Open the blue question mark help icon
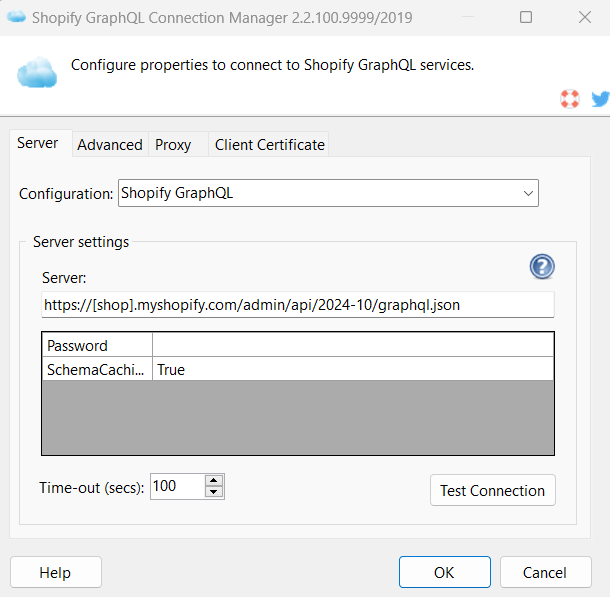610x597 pixels. (x=542, y=266)
